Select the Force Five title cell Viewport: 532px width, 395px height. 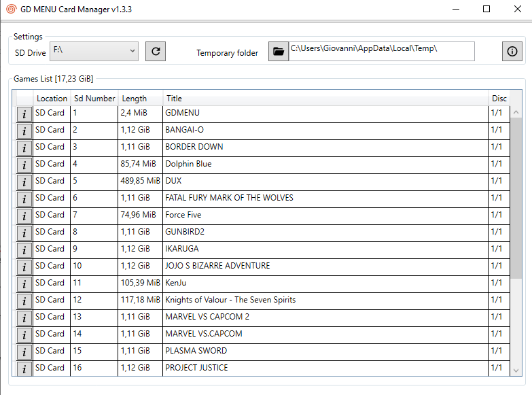325,216
